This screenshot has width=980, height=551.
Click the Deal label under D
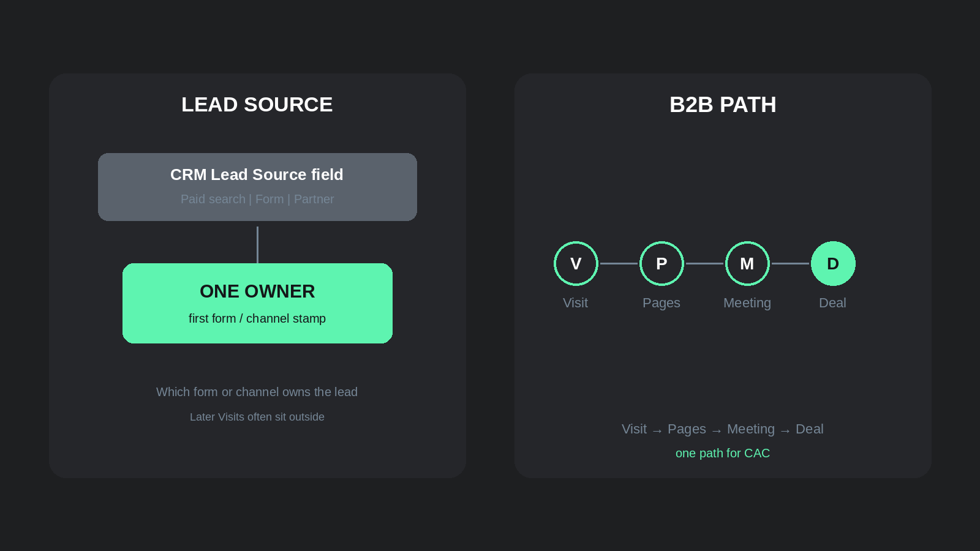pos(833,303)
